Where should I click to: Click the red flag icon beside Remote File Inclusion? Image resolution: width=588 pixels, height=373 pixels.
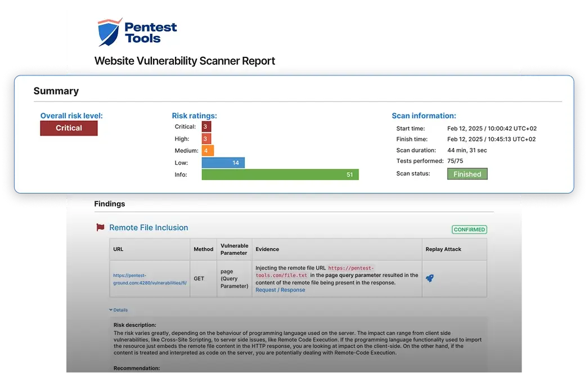pos(100,227)
